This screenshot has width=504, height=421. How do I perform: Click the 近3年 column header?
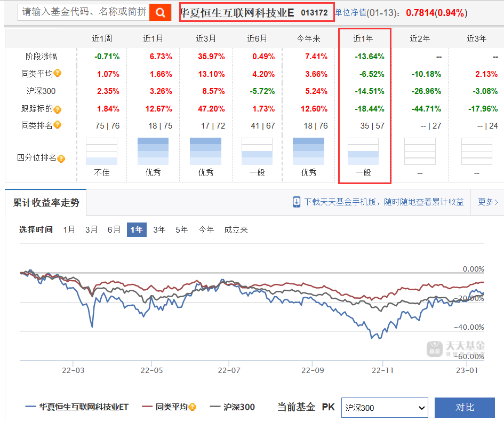click(476, 38)
